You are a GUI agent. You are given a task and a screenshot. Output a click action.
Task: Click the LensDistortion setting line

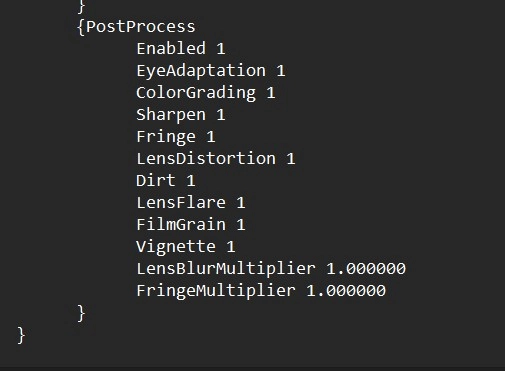tap(216, 159)
